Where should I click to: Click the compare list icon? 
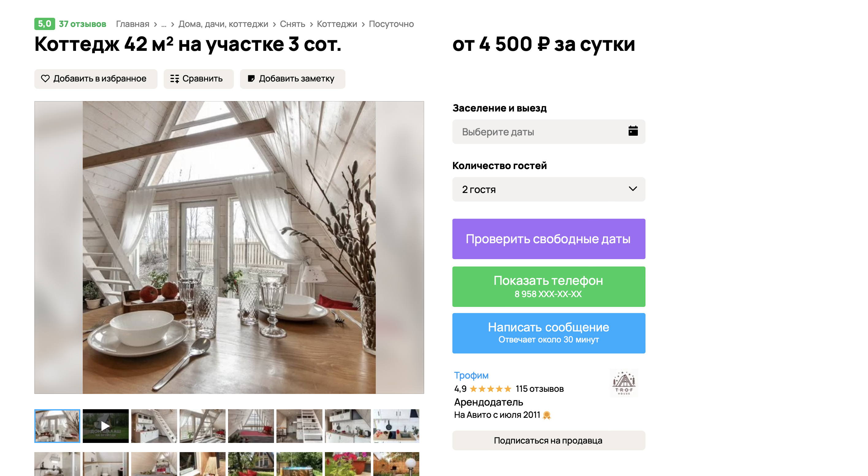point(174,79)
